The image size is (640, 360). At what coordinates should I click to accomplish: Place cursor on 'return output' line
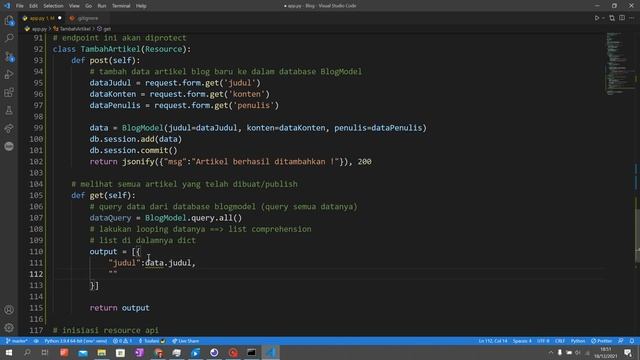[x=120, y=308]
